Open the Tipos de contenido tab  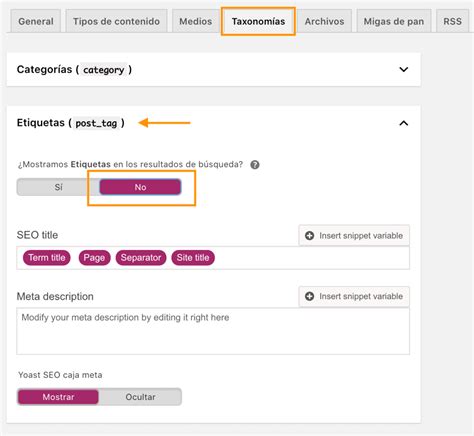point(116,21)
